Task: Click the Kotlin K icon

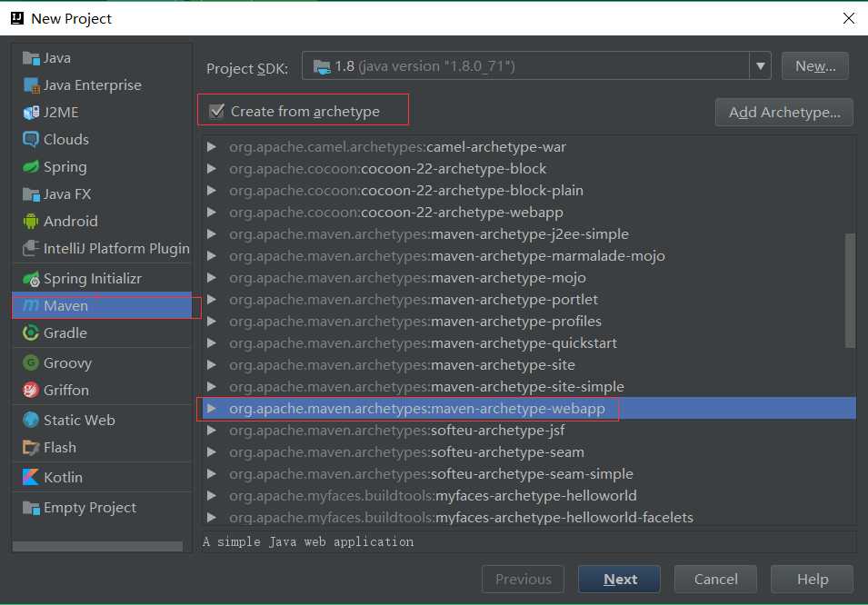Action: pos(31,477)
